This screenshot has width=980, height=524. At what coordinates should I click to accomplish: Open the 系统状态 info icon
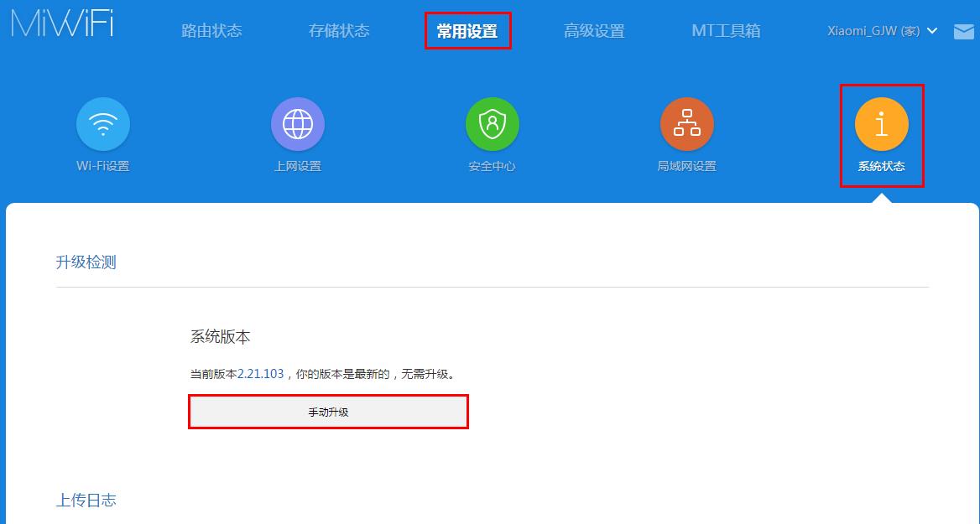(882, 122)
